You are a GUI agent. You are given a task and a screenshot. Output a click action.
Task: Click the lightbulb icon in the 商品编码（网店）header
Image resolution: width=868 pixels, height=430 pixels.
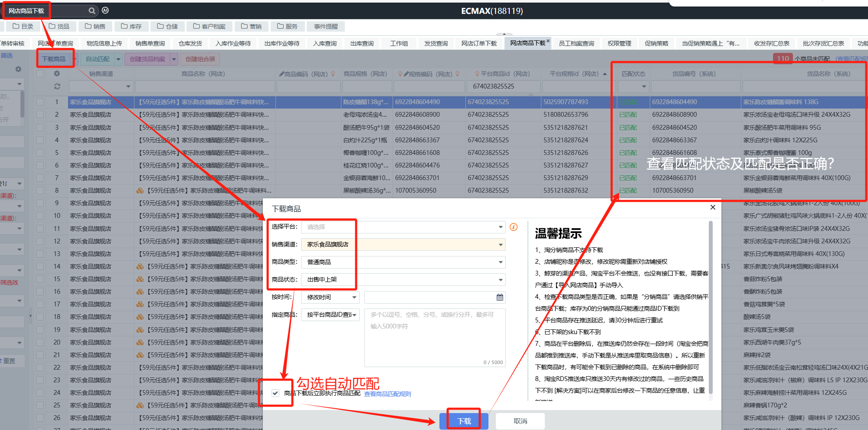[x=333, y=74]
